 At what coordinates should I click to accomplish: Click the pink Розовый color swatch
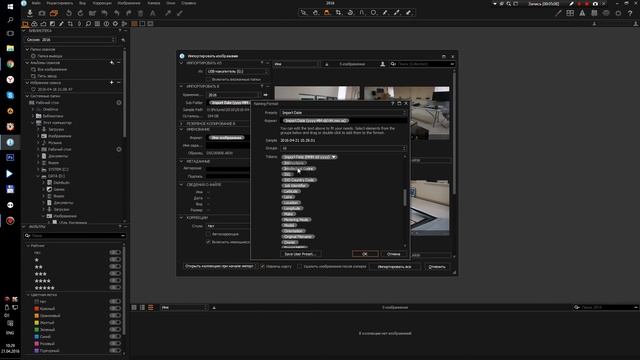37,344
